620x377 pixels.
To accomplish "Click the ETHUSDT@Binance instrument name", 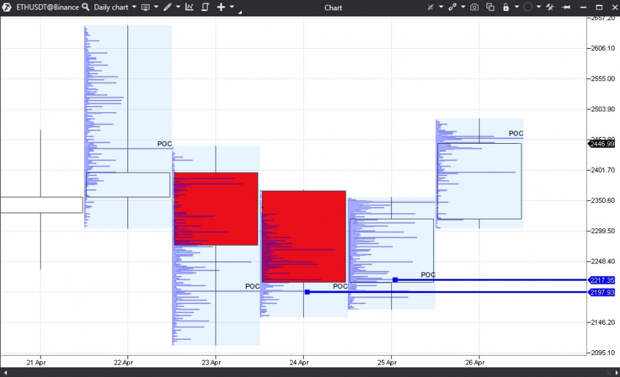I will point(47,7).
